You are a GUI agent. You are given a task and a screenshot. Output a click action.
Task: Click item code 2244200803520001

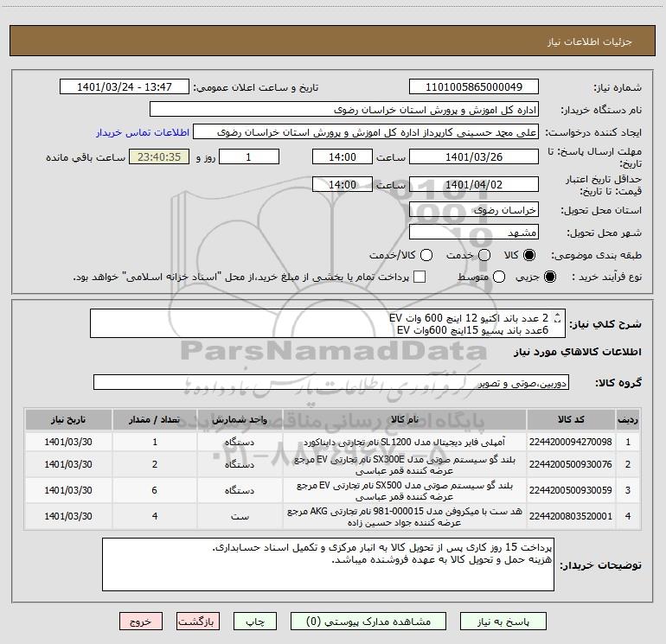[x=571, y=516]
